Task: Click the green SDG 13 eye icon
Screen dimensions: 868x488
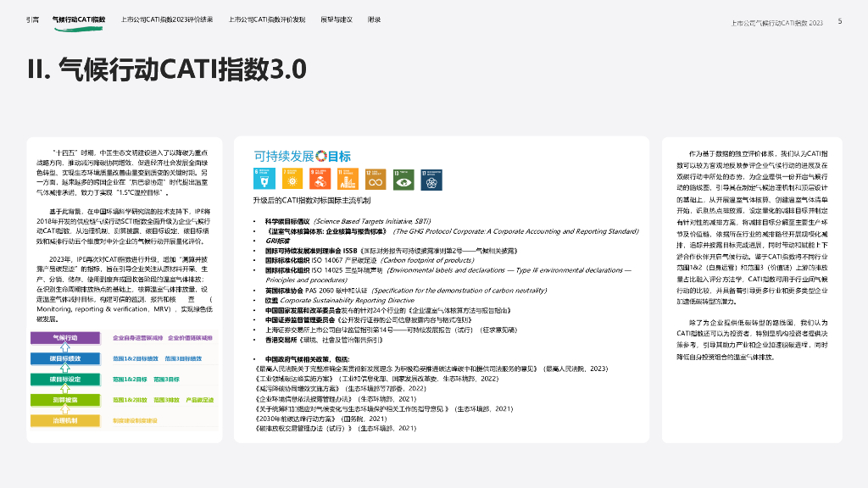Action: click(403, 178)
